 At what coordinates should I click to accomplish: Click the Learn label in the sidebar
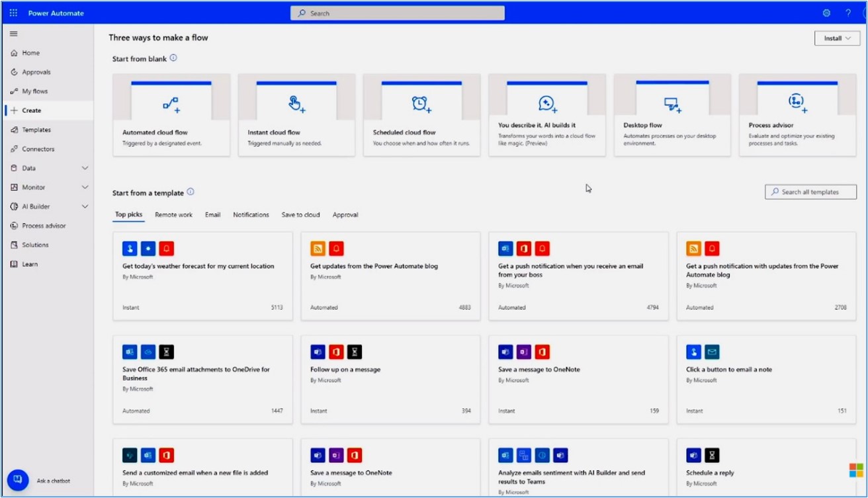(x=30, y=264)
